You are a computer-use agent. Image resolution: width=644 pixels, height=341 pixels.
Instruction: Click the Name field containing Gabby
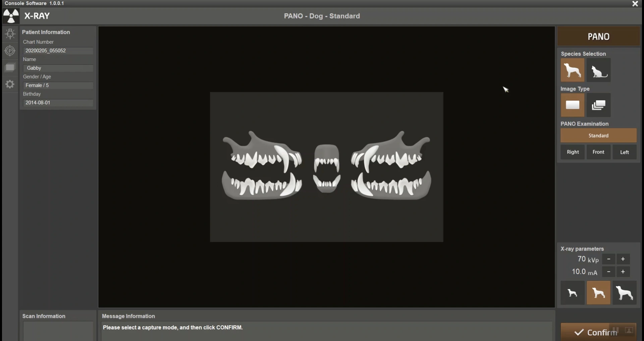pyautogui.click(x=58, y=68)
